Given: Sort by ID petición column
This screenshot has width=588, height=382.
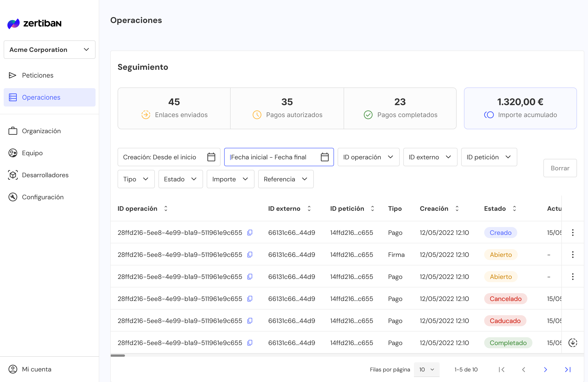Looking at the screenshot, I should click(x=372, y=209).
